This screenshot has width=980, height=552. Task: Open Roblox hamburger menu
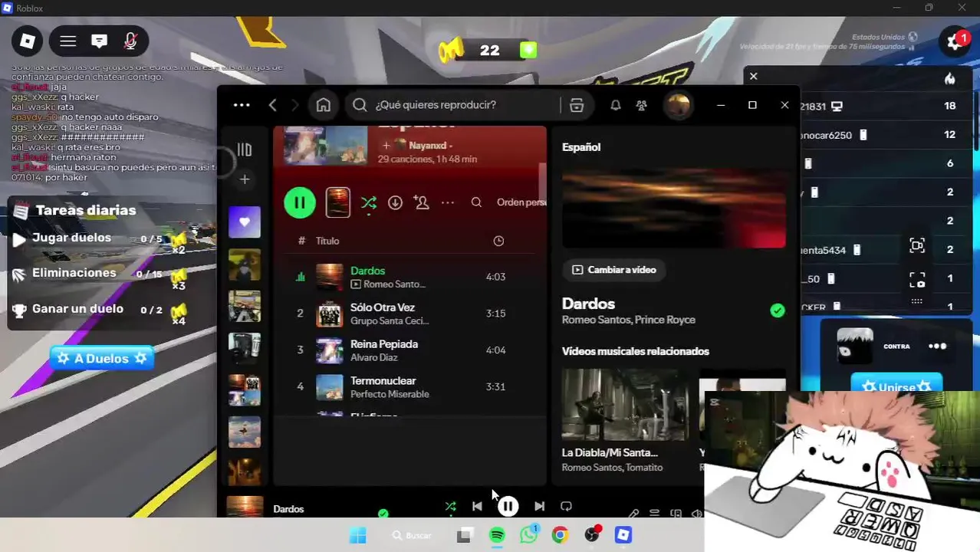point(68,41)
